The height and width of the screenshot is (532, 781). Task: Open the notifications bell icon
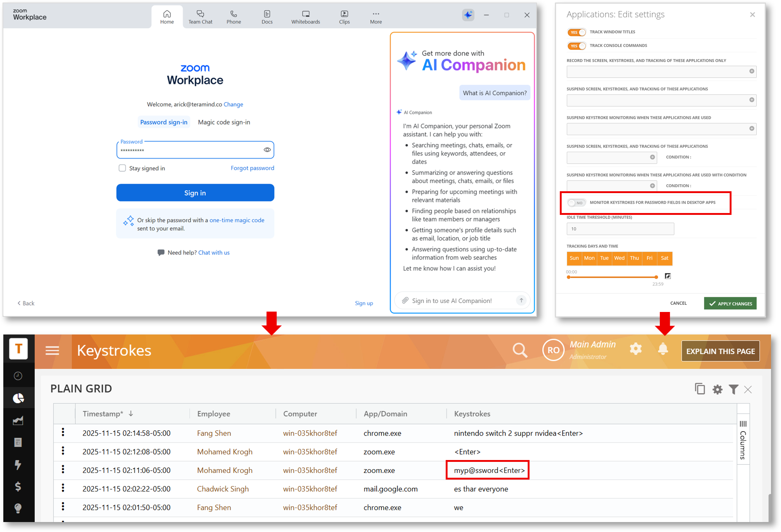click(x=663, y=349)
